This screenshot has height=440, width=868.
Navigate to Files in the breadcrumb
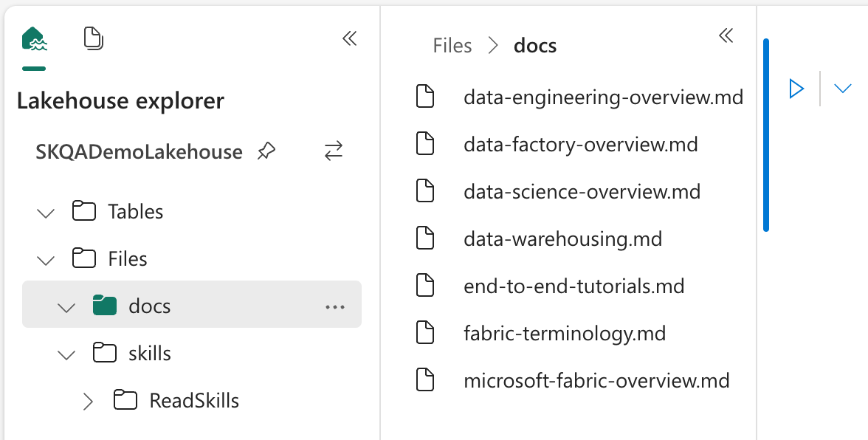(452, 46)
